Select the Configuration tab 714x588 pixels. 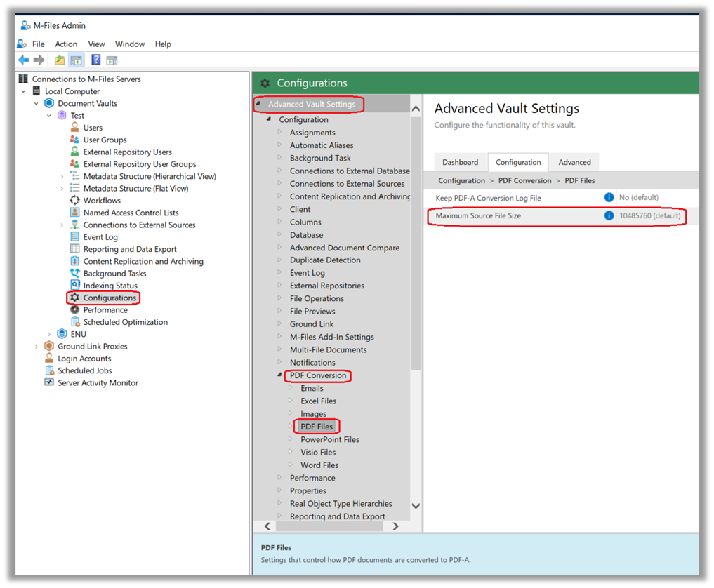(x=518, y=162)
